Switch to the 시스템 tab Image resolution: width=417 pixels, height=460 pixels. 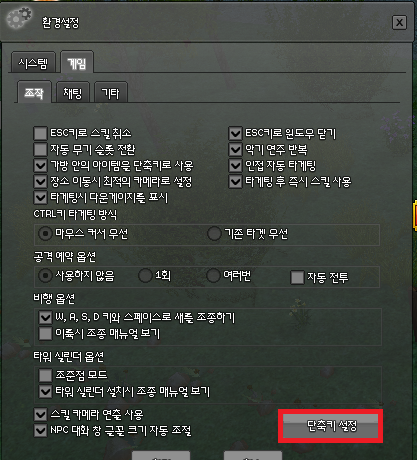[33, 63]
